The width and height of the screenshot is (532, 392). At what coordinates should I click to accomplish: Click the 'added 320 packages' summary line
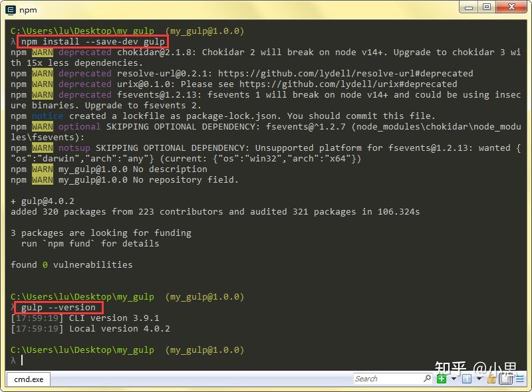(215, 211)
